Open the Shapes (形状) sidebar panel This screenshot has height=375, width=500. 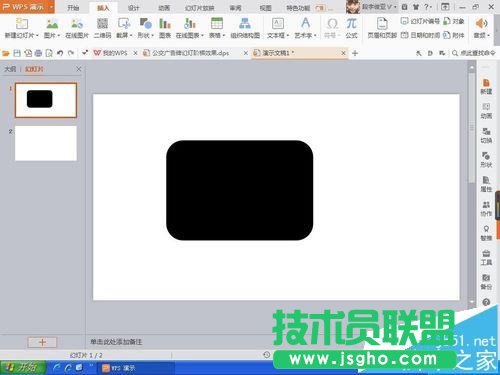tap(486, 160)
